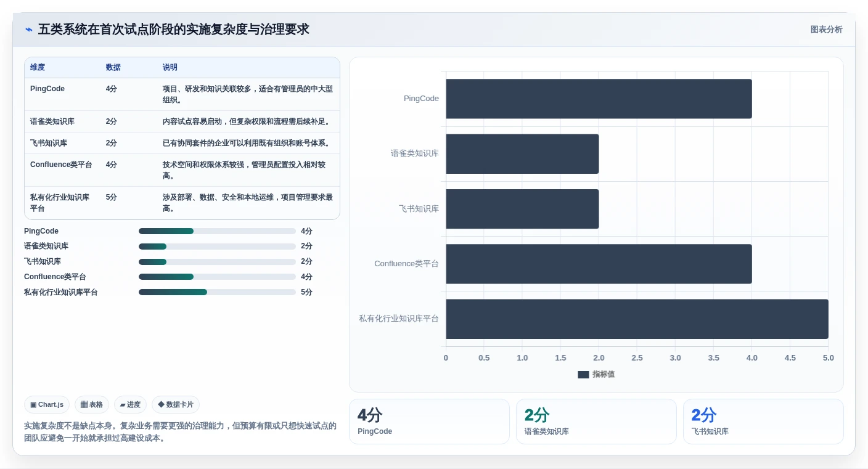Click the 5分 value beside progress bar

coord(306,292)
